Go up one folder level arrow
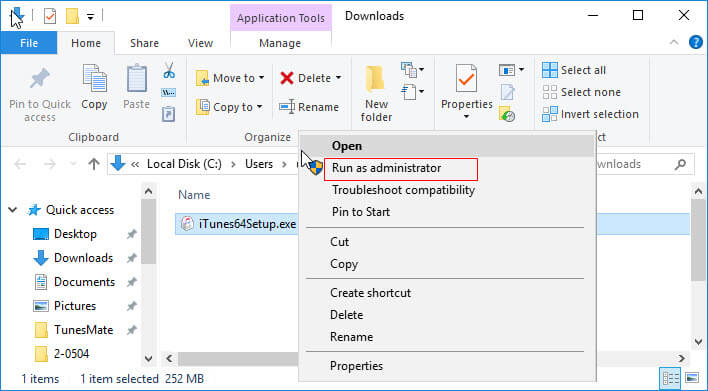Viewport: 708px width, 391px height. tap(93, 164)
